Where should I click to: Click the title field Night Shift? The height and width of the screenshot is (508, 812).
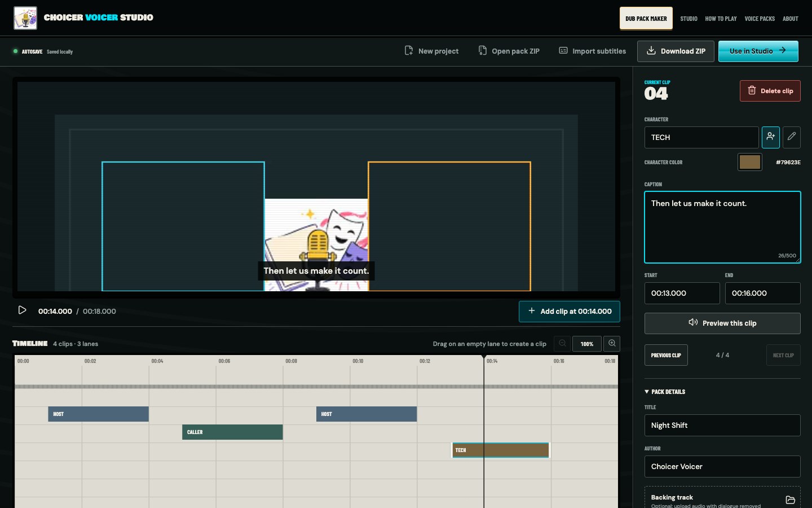click(x=722, y=425)
